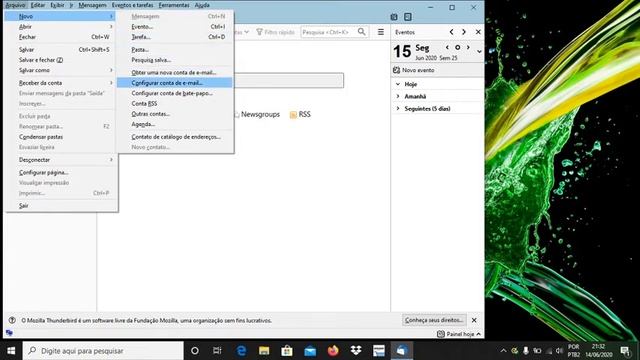This screenshot has height=360, width=640.
Task: Switch to Thunderbird taskbar icon
Action: point(402,351)
